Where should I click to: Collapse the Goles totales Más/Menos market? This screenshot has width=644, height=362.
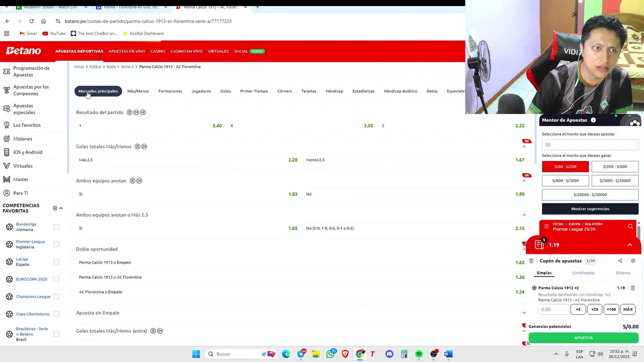click(524, 146)
